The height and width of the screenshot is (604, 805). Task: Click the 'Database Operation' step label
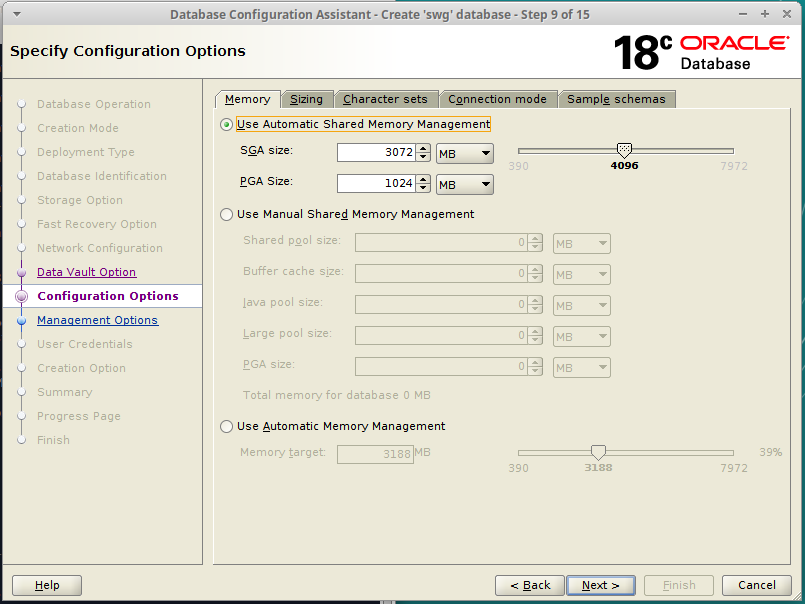click(x=94, y=104)
